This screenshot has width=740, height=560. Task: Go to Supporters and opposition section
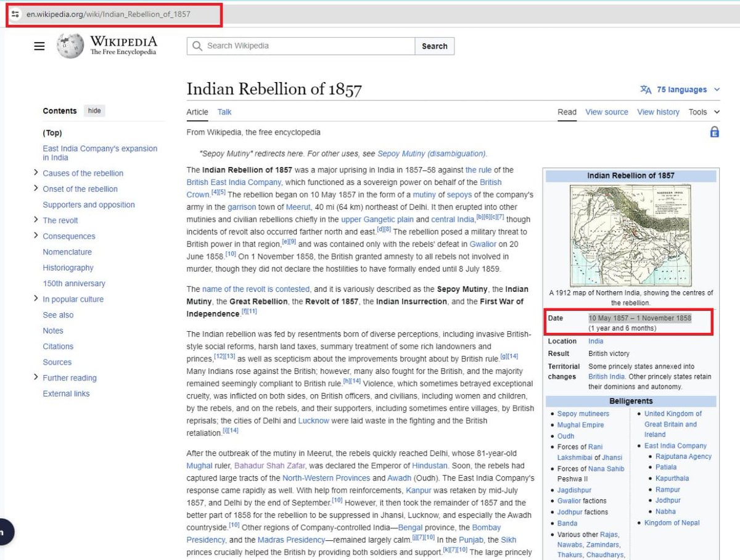tap(89, 205)
